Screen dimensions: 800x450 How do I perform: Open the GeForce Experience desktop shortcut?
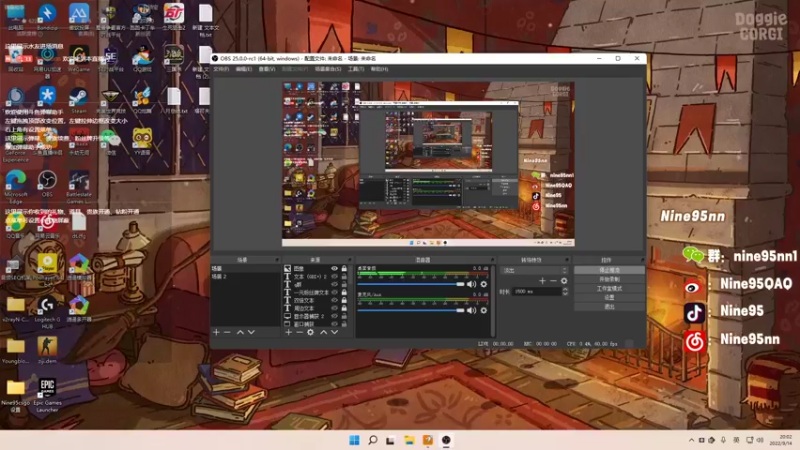pos(16,145)
